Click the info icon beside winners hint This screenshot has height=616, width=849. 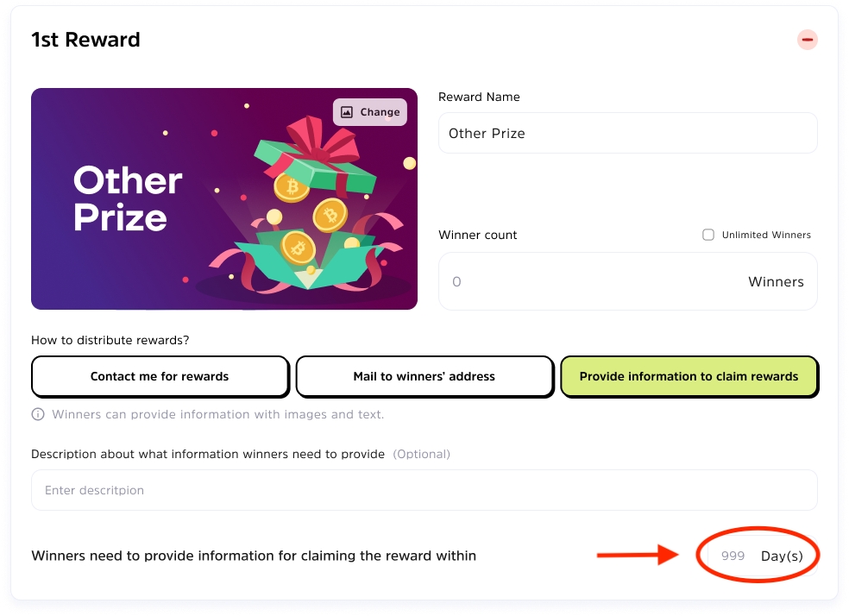coord(38,415)
